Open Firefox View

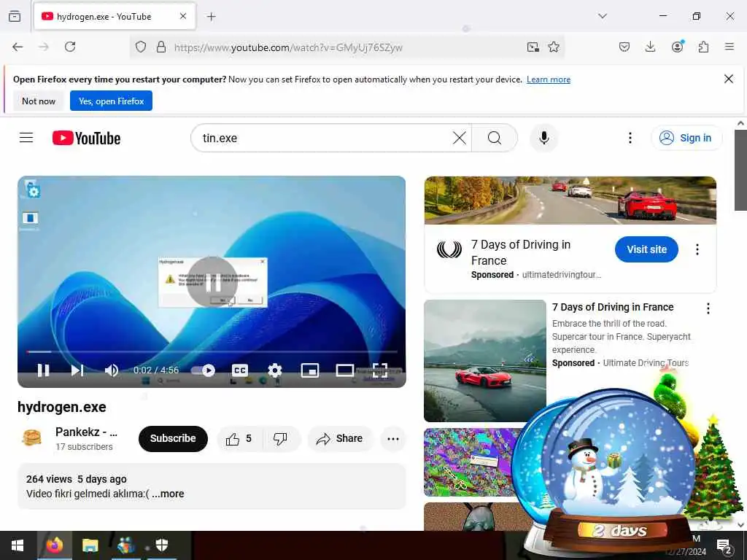[x=15, y=16]
